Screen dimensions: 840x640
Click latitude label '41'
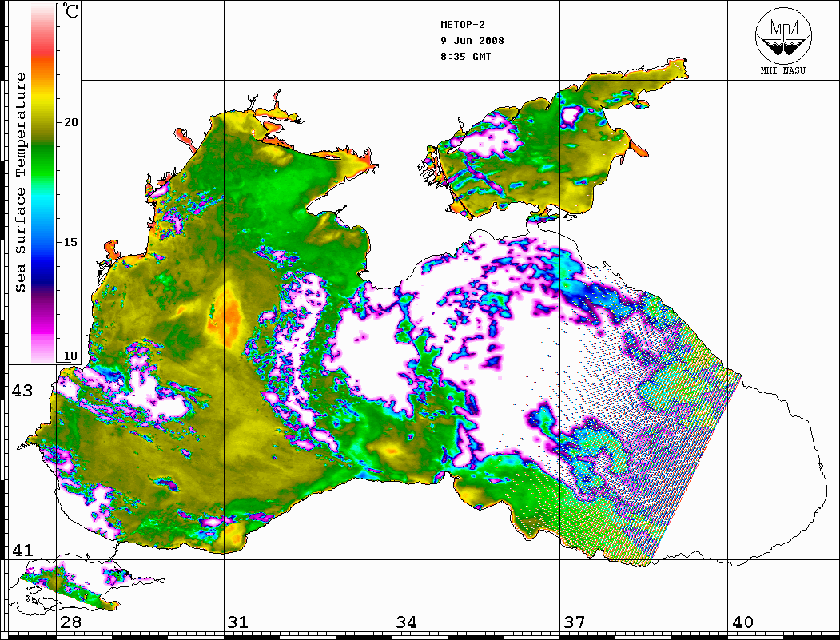click(x=22, y=551)
